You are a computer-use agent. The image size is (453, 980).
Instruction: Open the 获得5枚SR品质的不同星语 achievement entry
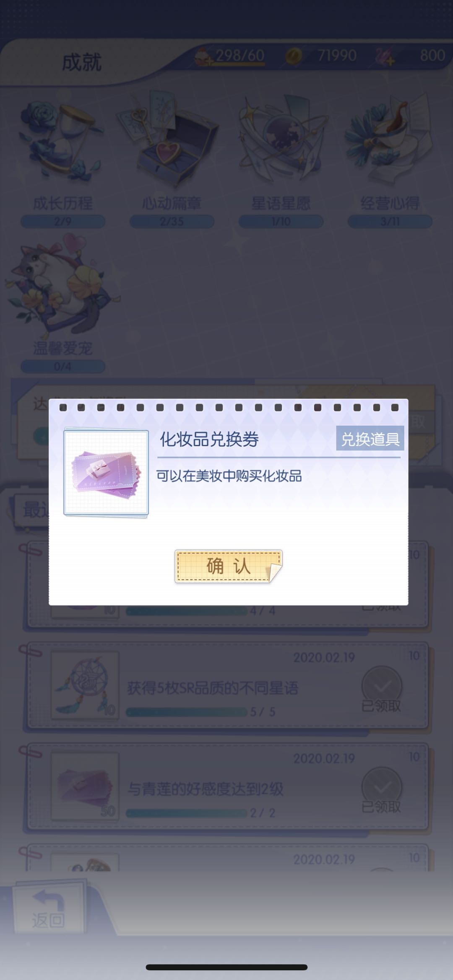point(227,687)
